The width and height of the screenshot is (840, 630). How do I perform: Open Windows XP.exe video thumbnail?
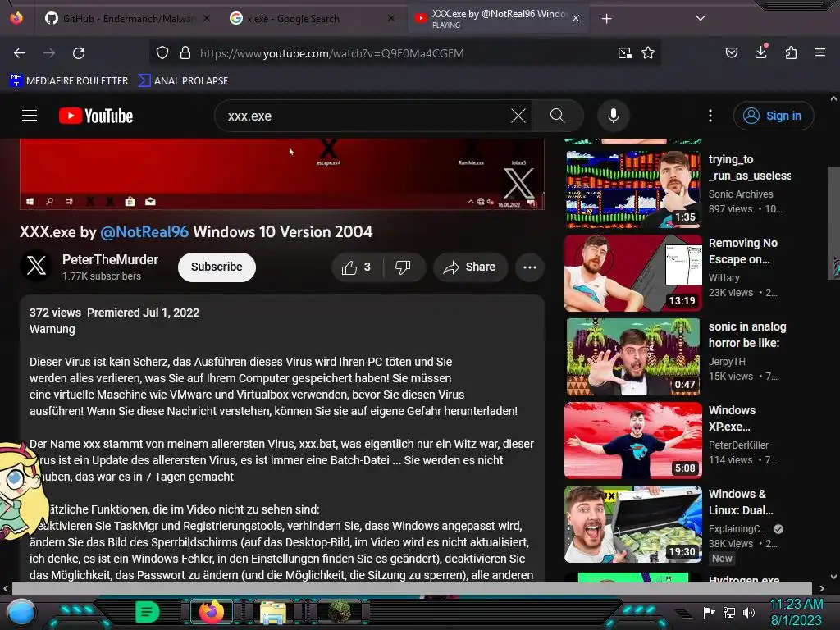633,441
